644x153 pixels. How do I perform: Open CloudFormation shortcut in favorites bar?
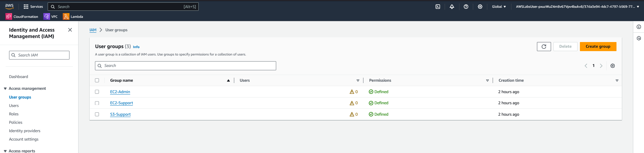[22, 16]
